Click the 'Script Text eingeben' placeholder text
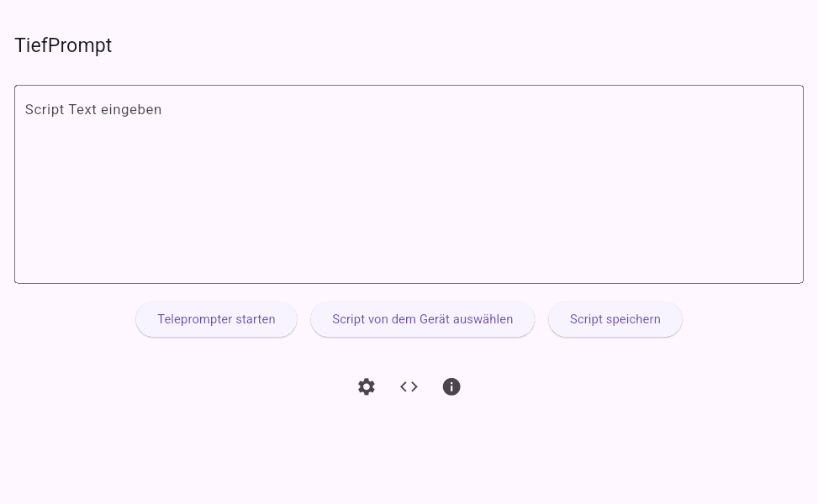 [x=93, y=109]
